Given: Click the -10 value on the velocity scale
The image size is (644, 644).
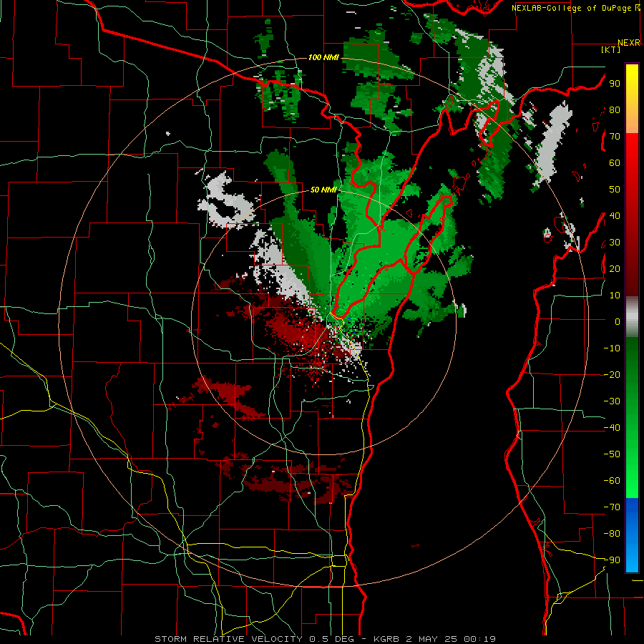Looking at the screenshot, I should click(x=612, y=348).
